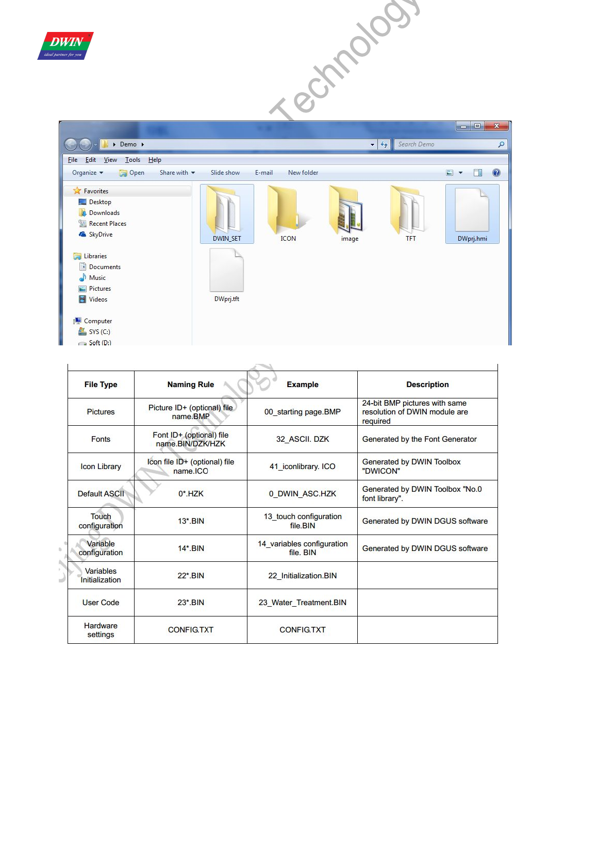Viewport: 614px width, 868px height.
Task: Open the File menu
Action: (x=73, y=160)
